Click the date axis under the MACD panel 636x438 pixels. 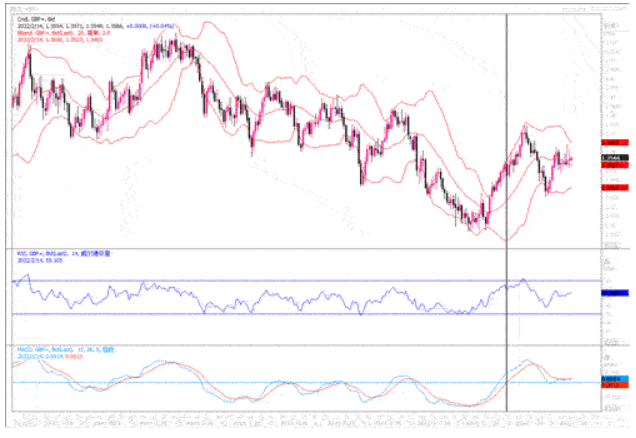(300, 416)
